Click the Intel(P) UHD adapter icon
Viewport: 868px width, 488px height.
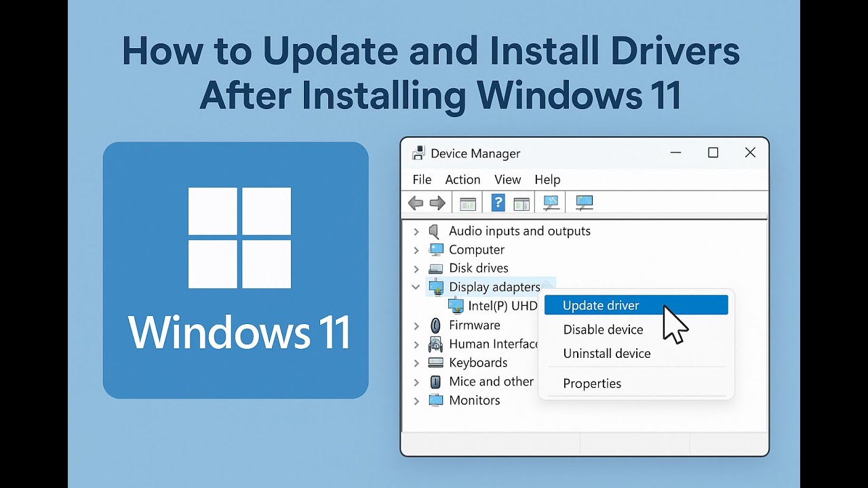pos(456,306)
